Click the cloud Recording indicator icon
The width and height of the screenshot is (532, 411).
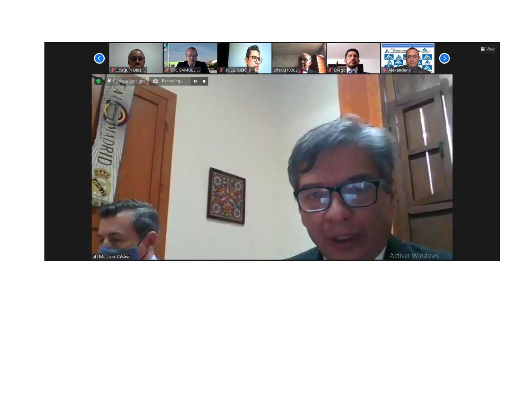point(155,81)
